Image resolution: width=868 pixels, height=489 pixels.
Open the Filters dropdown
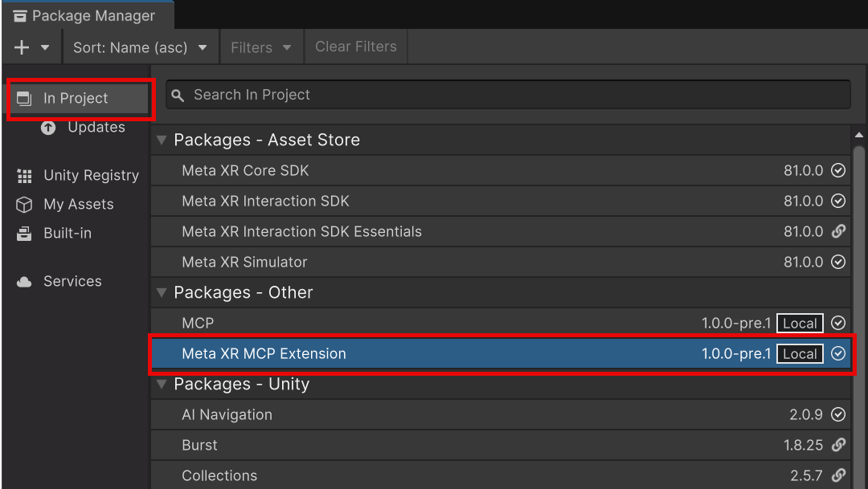pos(260,47)
